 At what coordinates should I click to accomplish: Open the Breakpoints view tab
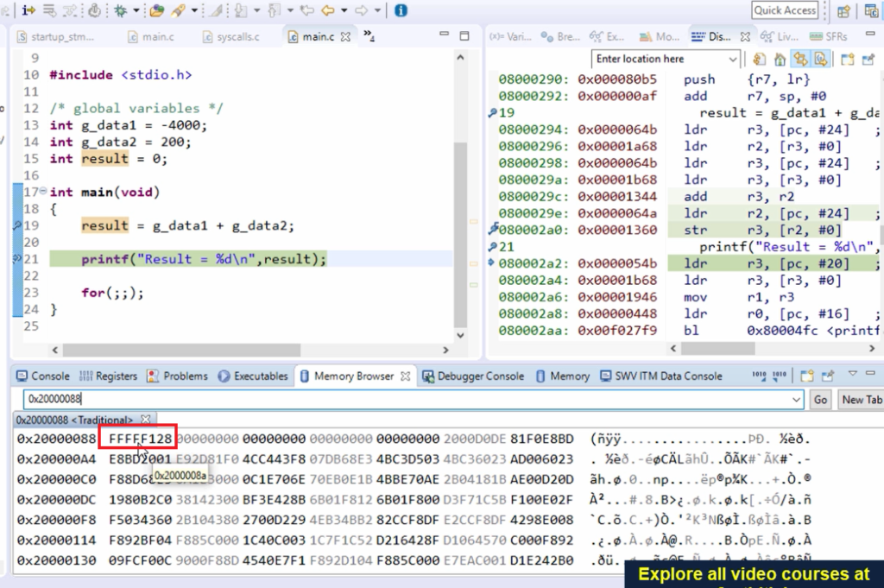(x=559, y=36)
